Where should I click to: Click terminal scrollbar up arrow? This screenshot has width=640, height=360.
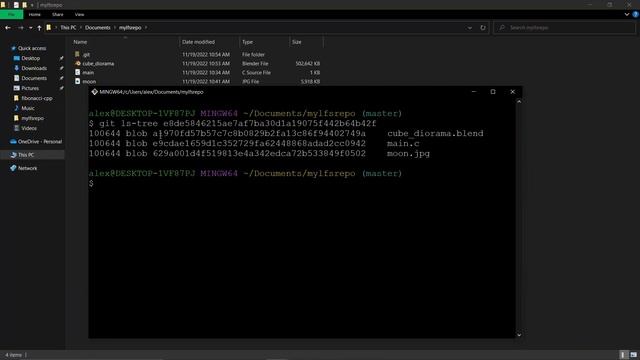pos(519,101)
